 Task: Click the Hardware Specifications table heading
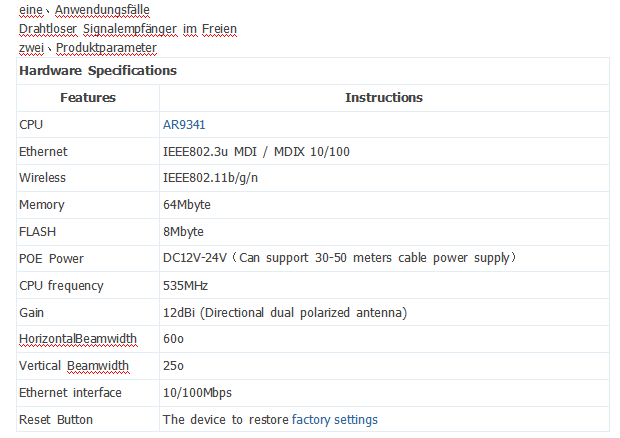[x=98, y=71]
